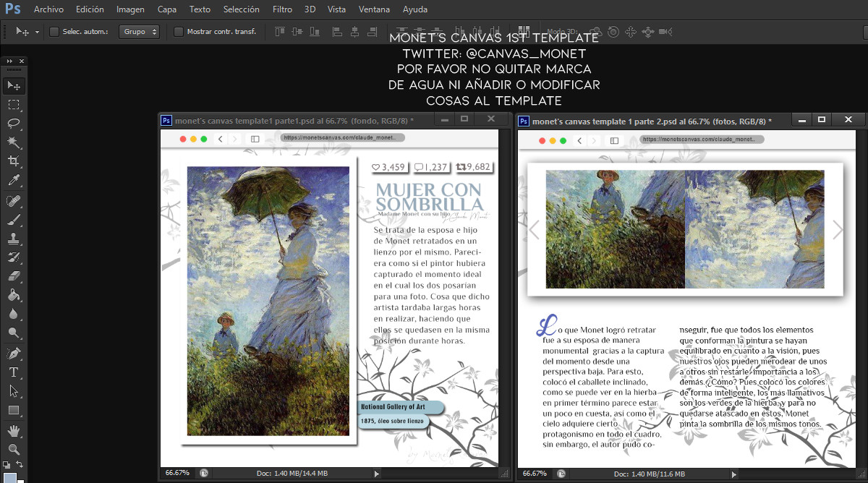Select the Healing Brush bandage tool
868x483 pixels.
[x=13, y=200]
